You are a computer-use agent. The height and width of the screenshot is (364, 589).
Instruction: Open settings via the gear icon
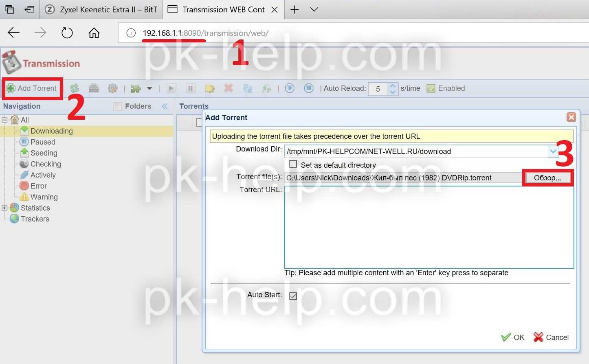point(112,88)
